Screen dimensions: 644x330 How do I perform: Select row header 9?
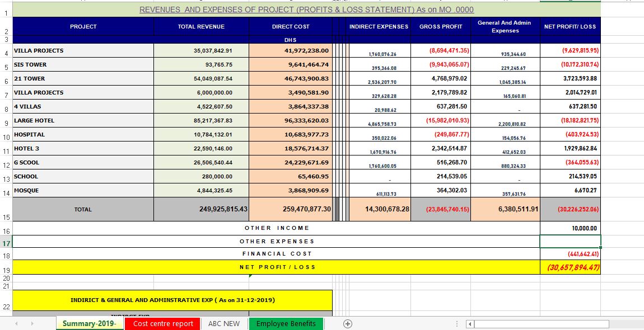tap(6, 121)
